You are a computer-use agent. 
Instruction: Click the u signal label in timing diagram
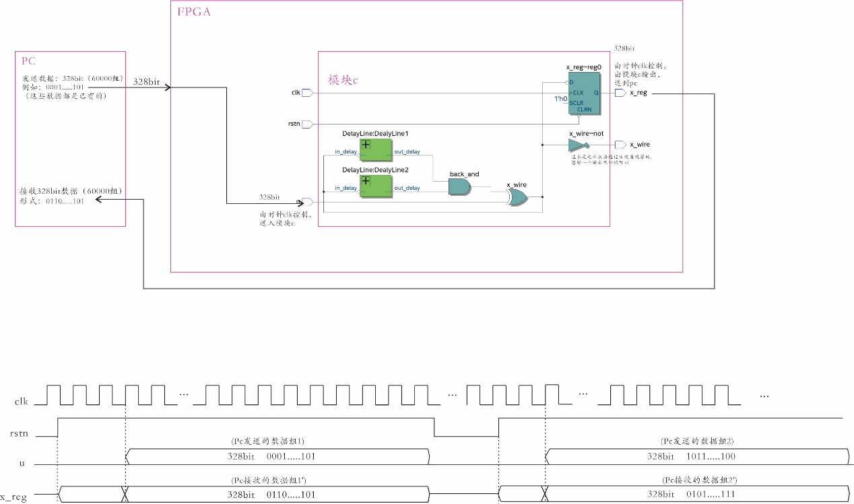click(x=24, y=464)
